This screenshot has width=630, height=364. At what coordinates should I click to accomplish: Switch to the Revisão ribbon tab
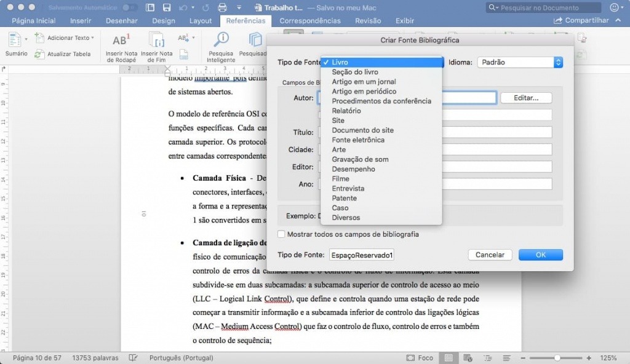[367, 20]
